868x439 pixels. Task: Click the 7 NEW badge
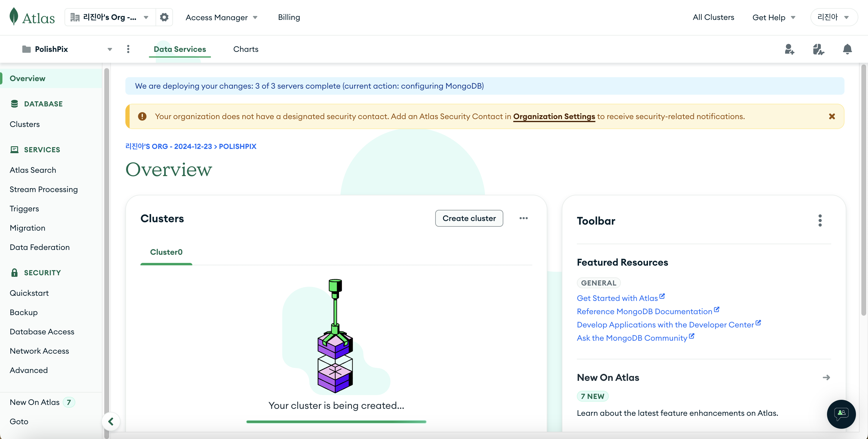(x=592, y=396)
